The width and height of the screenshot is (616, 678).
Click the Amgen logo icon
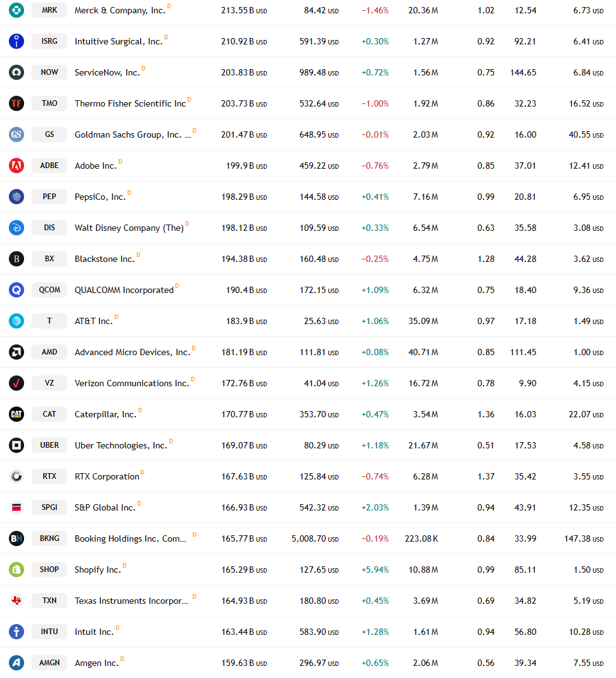16,663
